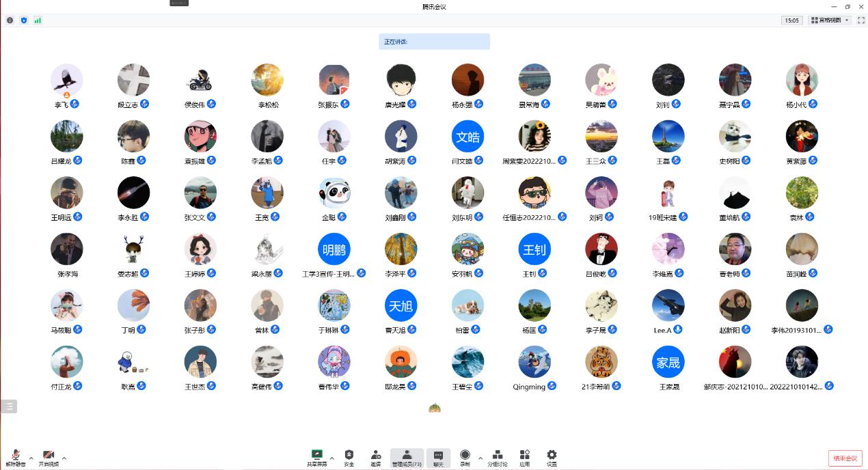Click the meeting info icon at top left
Screen dimensions: 868x470
10,20
